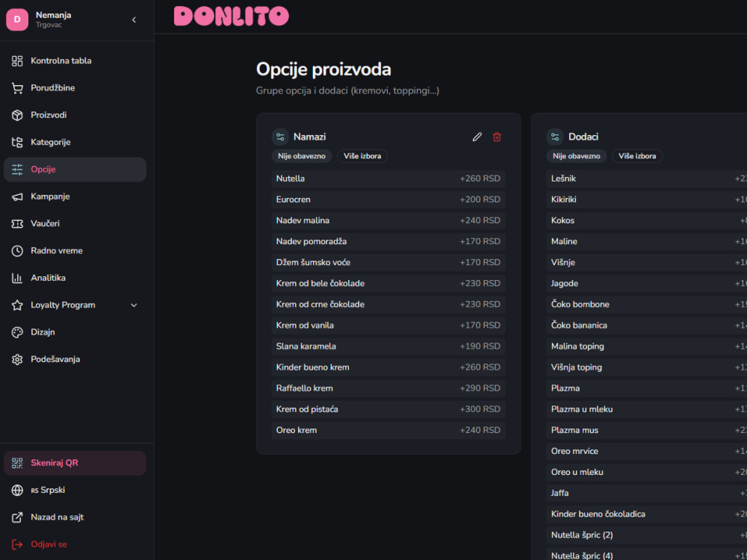Click the Donuto logo
Viewport: 747px width, 560px height.
(x=232, y=16)
